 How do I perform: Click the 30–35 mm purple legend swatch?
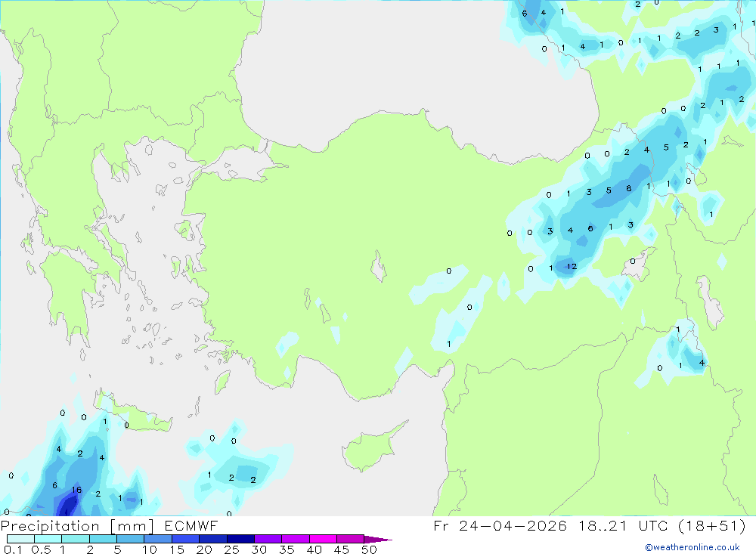tap(268, 539)
